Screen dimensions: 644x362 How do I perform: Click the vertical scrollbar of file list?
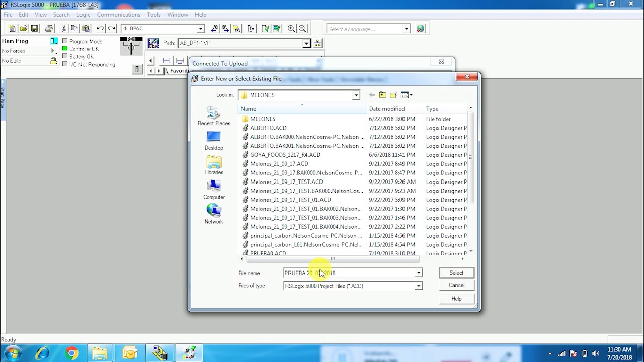[471, 157]
